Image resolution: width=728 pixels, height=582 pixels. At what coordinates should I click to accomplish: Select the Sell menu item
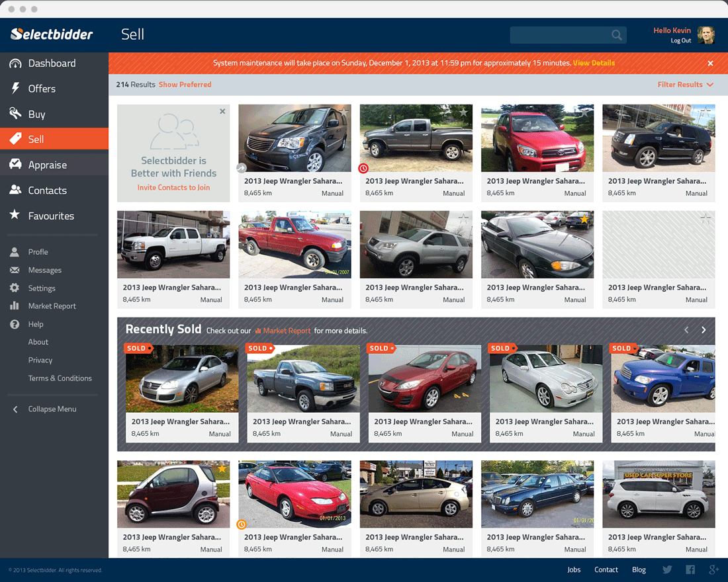tap(54, 139)
